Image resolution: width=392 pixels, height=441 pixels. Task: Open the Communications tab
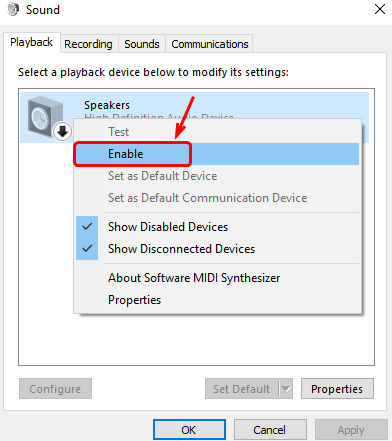click(210, 44)
